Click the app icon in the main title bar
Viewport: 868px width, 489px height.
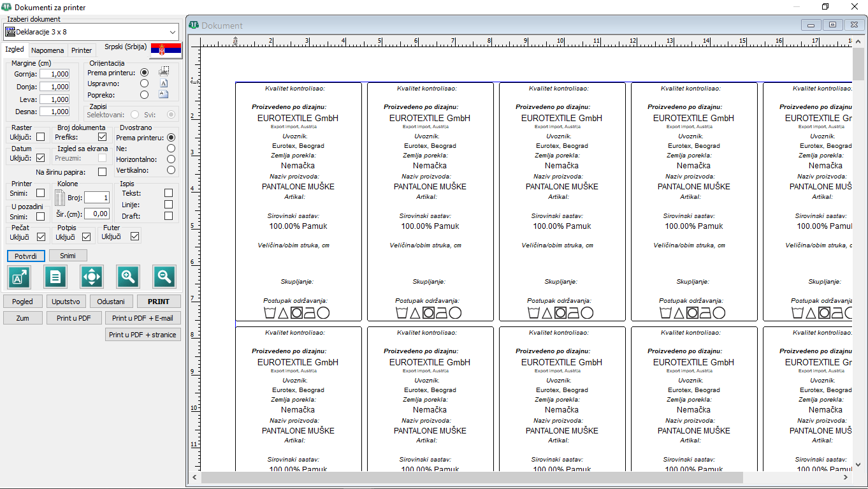(x=7, y=7)
